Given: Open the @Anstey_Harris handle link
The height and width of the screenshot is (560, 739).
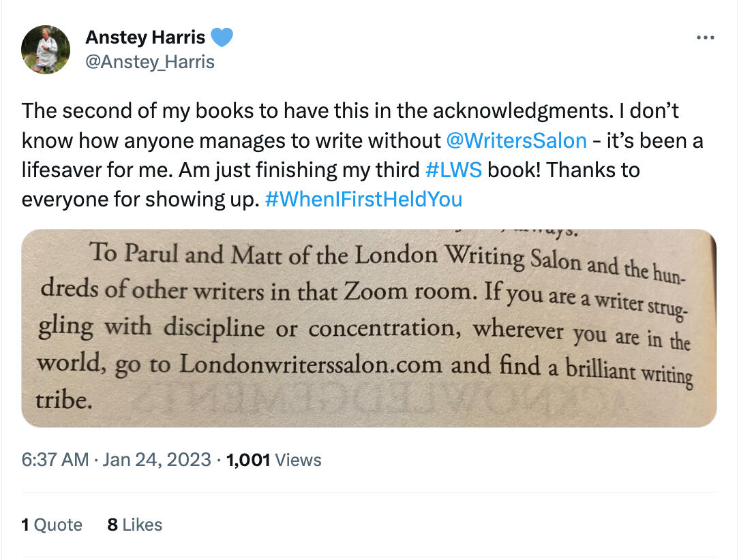Looking at the screenshot, I should (x=150, y=62).
